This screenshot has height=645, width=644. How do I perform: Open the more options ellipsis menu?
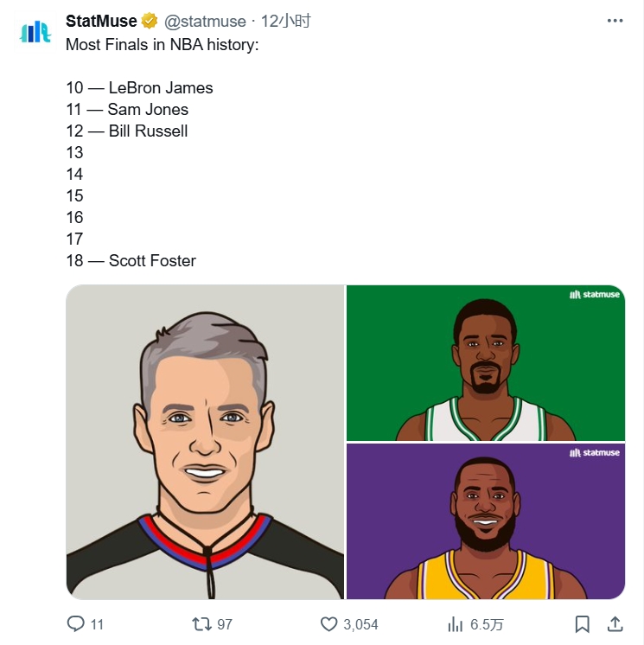(615, 22)
